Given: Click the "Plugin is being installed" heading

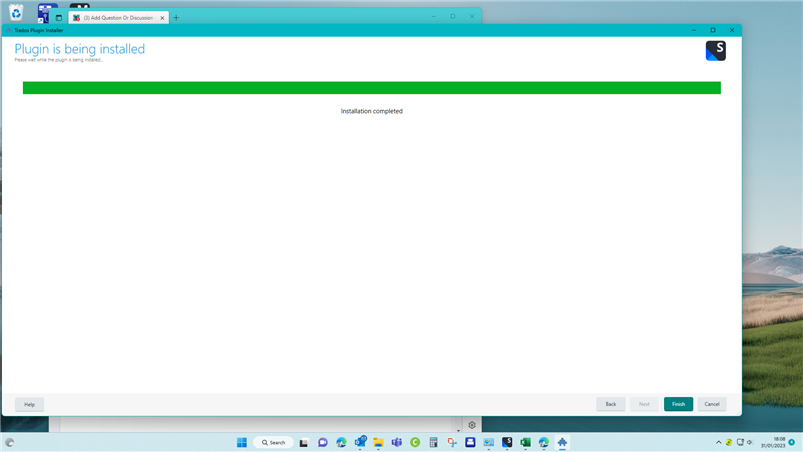Looking at the screenshot, I should tap(79, 49).
